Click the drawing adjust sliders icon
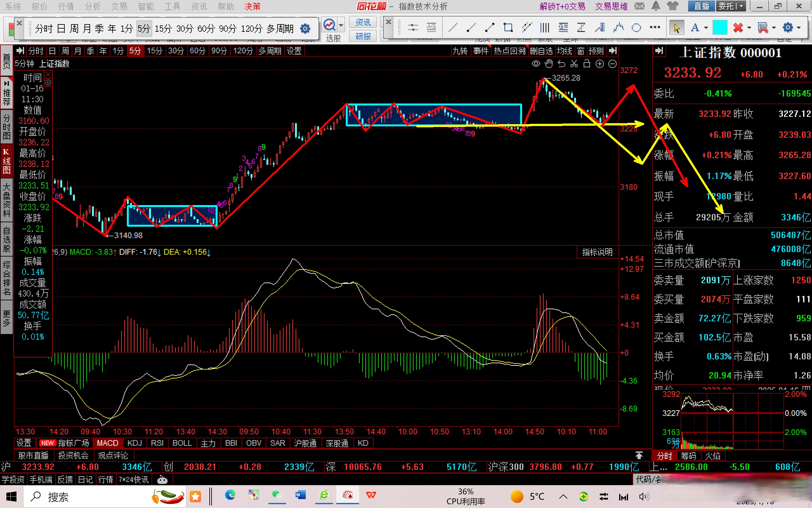 point(413,28)
